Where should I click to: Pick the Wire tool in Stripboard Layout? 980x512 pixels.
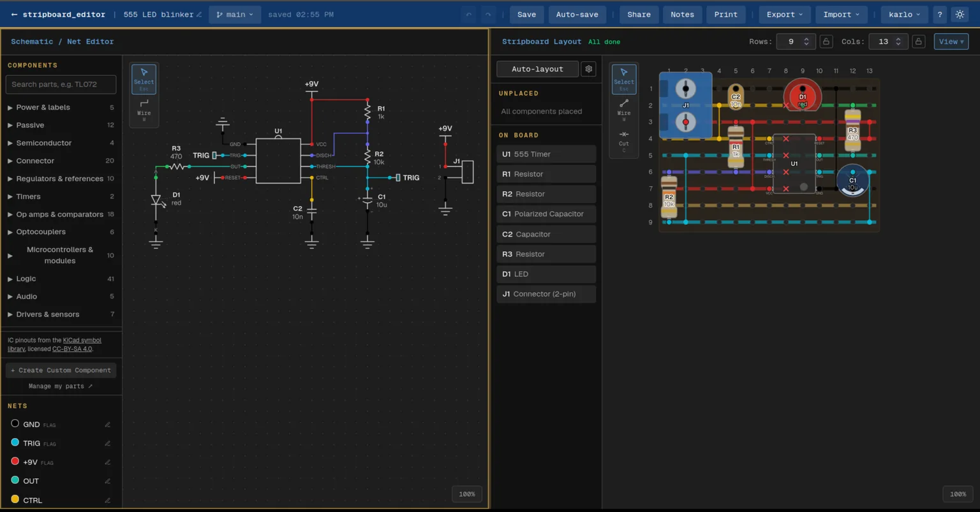pyautogui.click(x=624, y=110)
